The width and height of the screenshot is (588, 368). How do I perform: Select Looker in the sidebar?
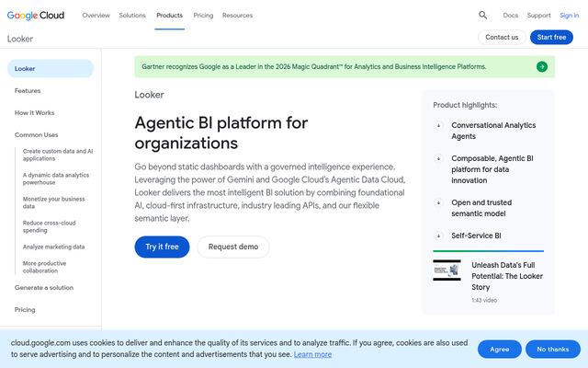point(51,69)
